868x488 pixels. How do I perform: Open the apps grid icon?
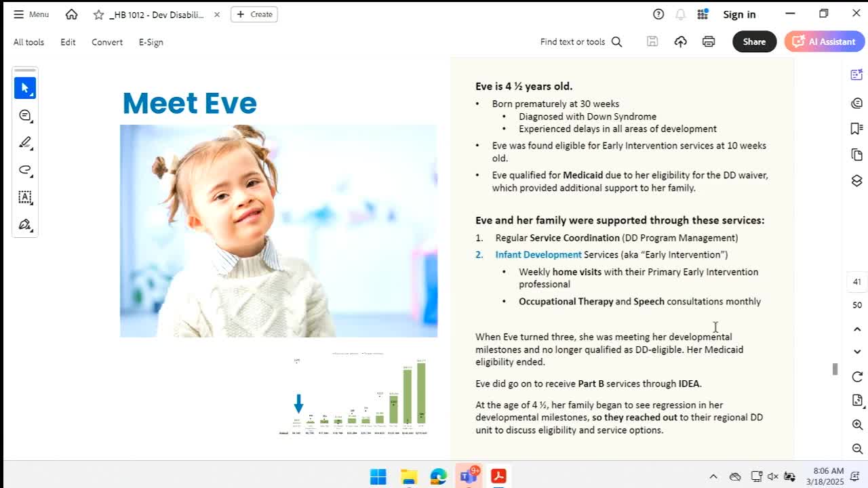point(703,14)
